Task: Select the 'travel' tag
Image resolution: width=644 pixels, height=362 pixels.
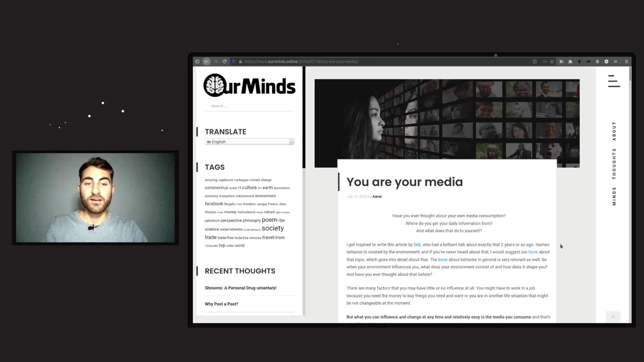Action: tap(268, 237)
